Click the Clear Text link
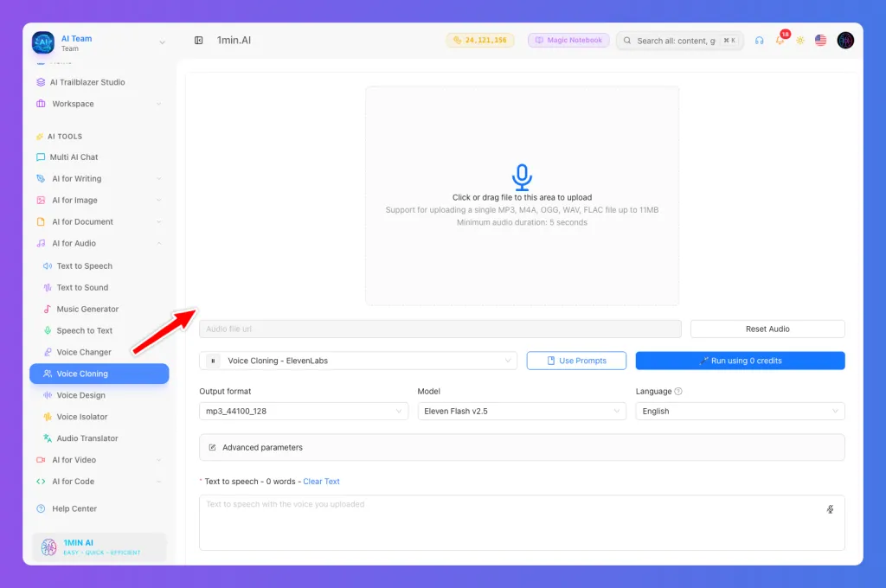Image resolution: width=886 pixels, height=588 pixels. [321, 482]
